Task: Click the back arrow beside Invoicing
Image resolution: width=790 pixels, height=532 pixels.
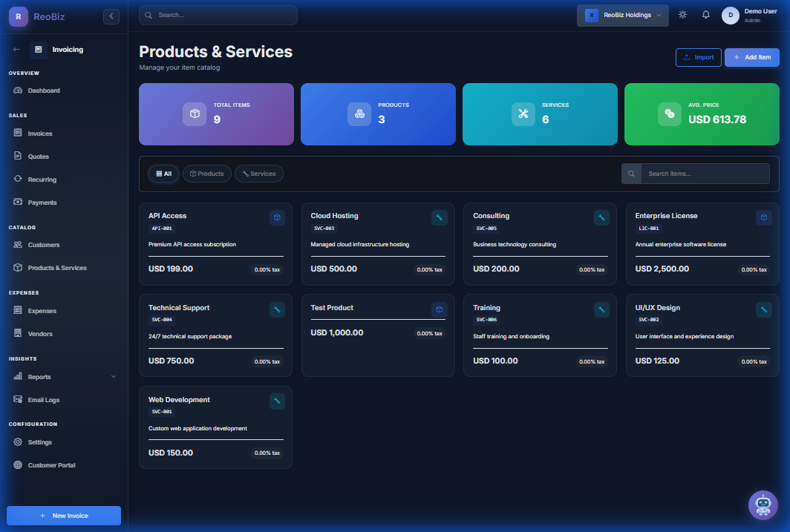Action: pos(16,49)
